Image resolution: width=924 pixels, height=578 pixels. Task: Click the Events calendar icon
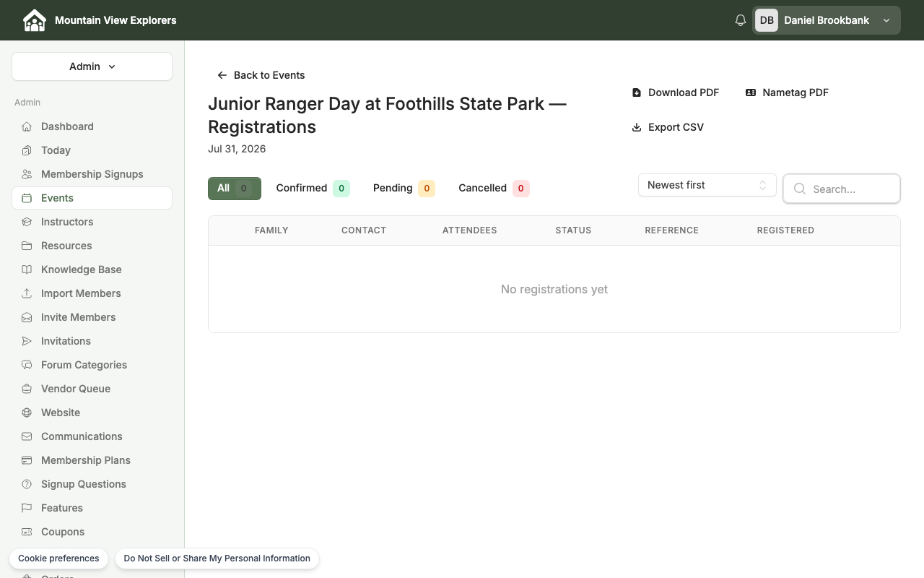tap(27, 198)
